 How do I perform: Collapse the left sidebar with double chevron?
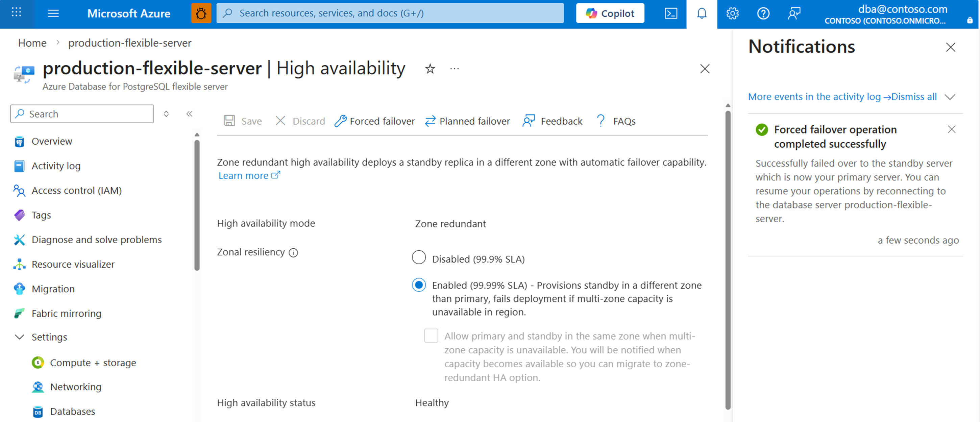tap(190, 114)
